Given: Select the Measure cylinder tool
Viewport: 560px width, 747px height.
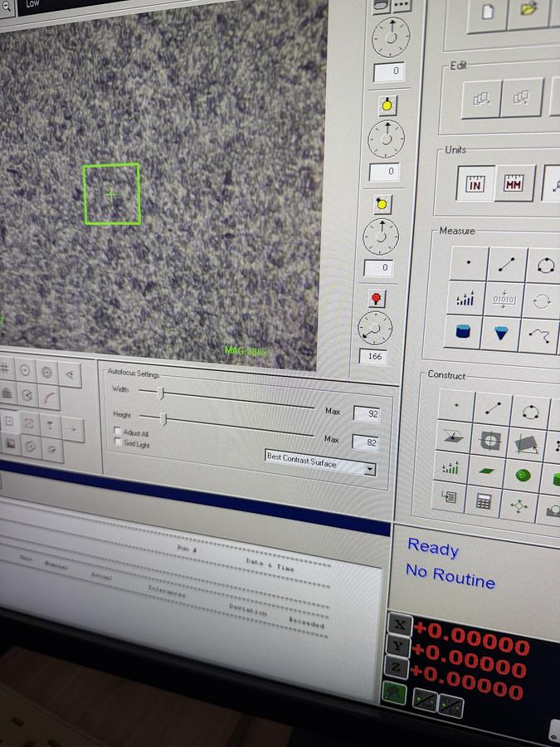Looking at the screenshot, I should [462, 331].
